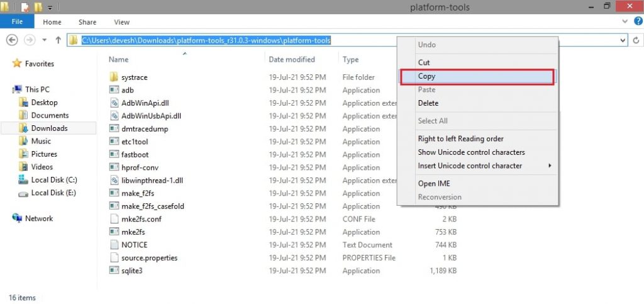Click the AdbWinApi.dll file icon
The height and width of the screenshot is (304, 644).
(x=114, y=103)
